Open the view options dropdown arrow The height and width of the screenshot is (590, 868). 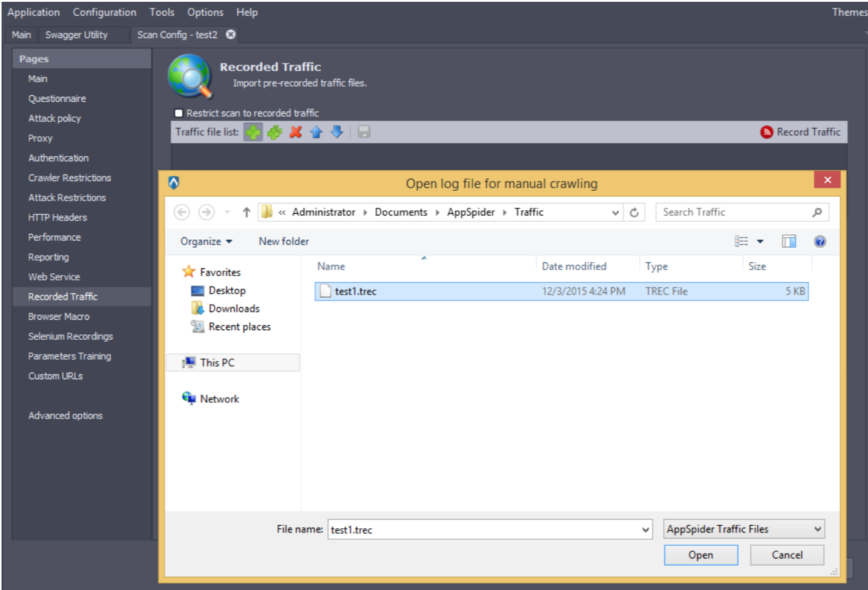click(x=760, y=242)
